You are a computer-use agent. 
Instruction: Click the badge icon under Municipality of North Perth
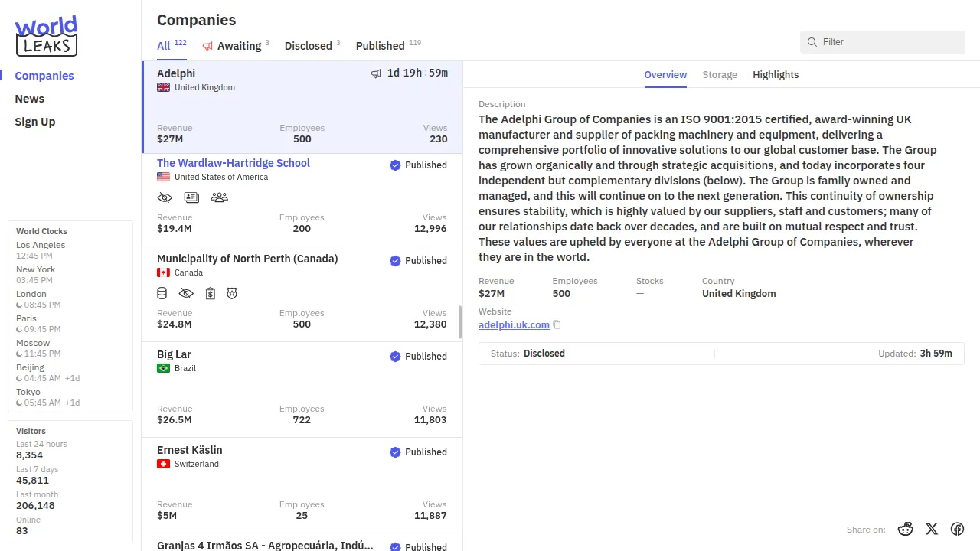pyautogui.click(x=232, y=293)
